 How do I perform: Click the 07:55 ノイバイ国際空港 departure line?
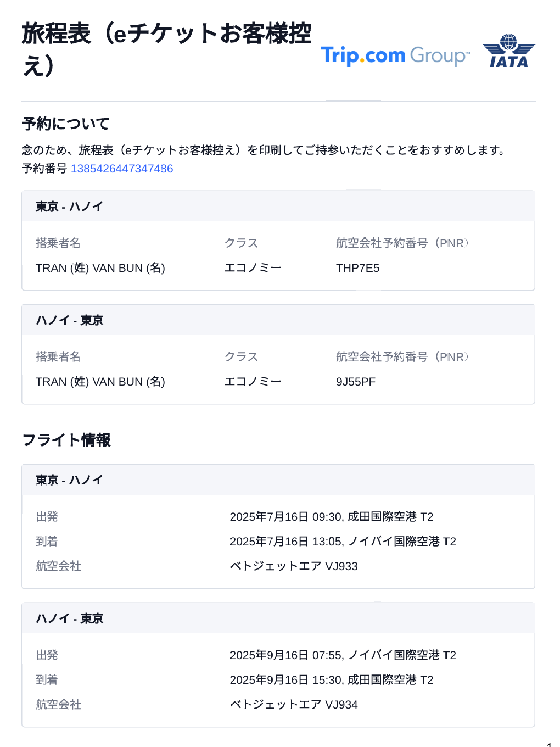pos(343,655)
